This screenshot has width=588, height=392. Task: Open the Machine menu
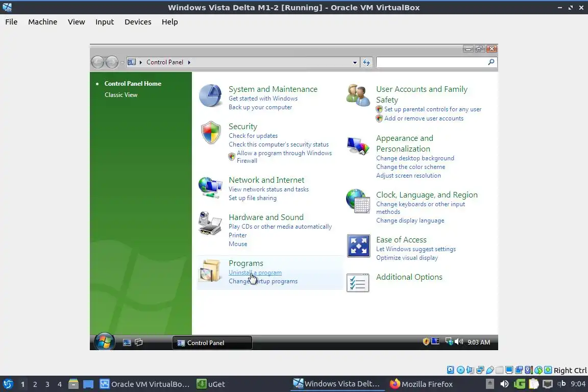click(43, 22)
